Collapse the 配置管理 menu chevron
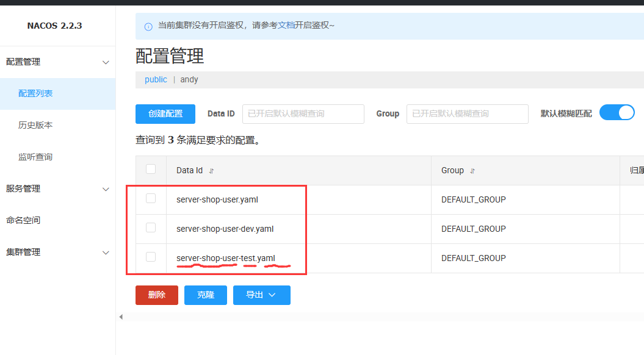 [106, 62]
